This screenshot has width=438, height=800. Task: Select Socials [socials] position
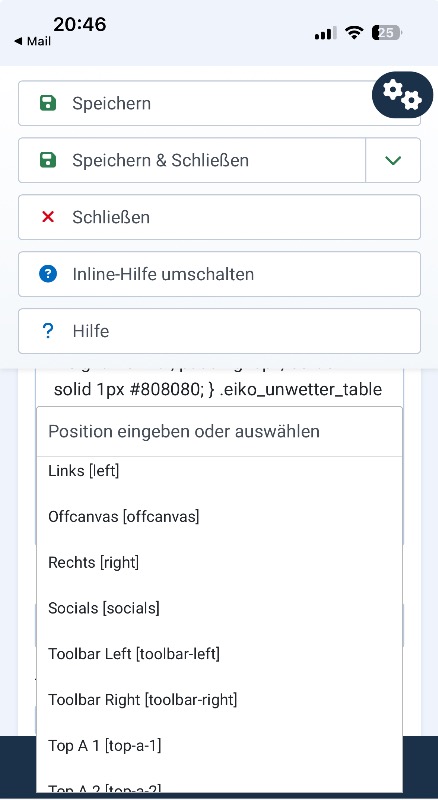pos(220,608)
